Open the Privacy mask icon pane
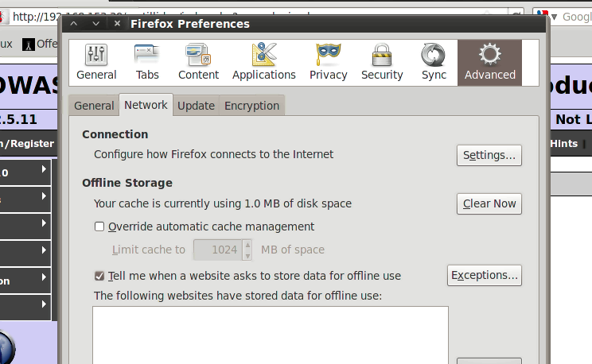 (328, 62)
